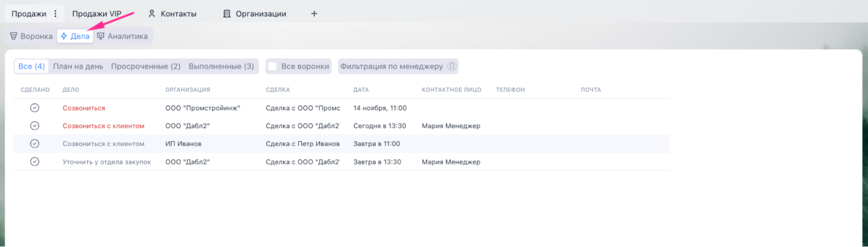Mark the ИП Иванов task as done
The height and width of the screenshot is (247, 868).
click(35, 144)
